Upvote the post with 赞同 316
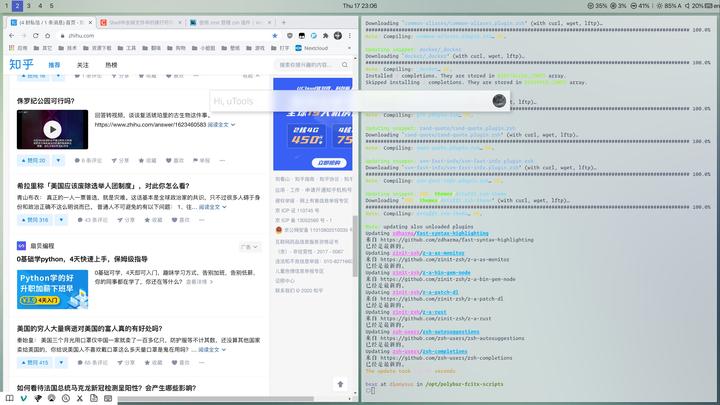The width and height of the screenshot is (720, 405). (35, 220)
